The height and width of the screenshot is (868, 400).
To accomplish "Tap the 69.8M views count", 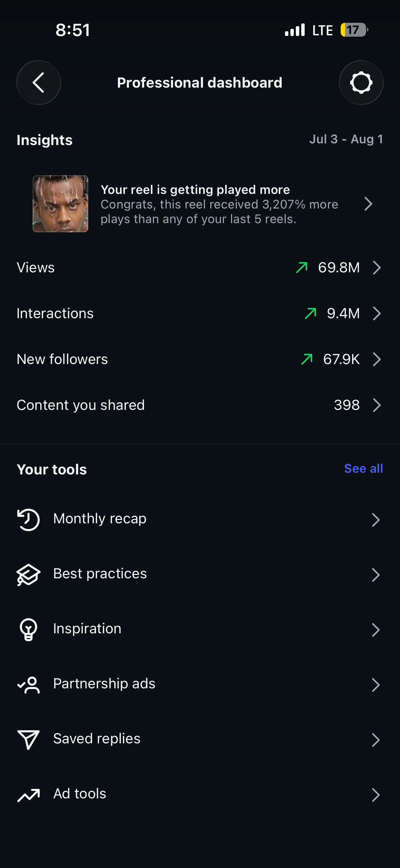I will (x=339, y=268).
